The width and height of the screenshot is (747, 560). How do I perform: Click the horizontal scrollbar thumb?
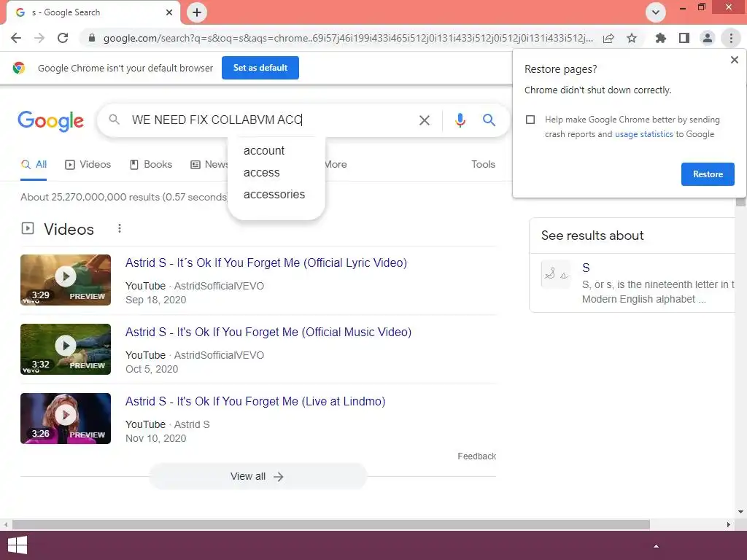(x=331, y=525)
